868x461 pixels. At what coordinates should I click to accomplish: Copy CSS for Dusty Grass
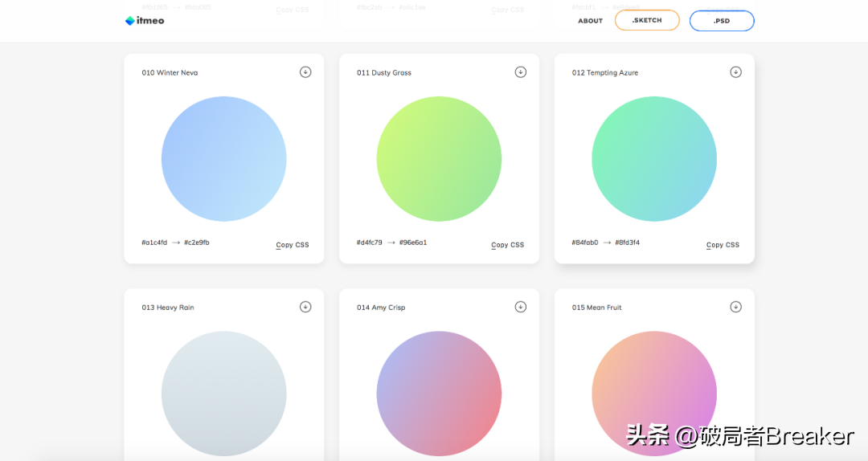click(x=507, y=245)
